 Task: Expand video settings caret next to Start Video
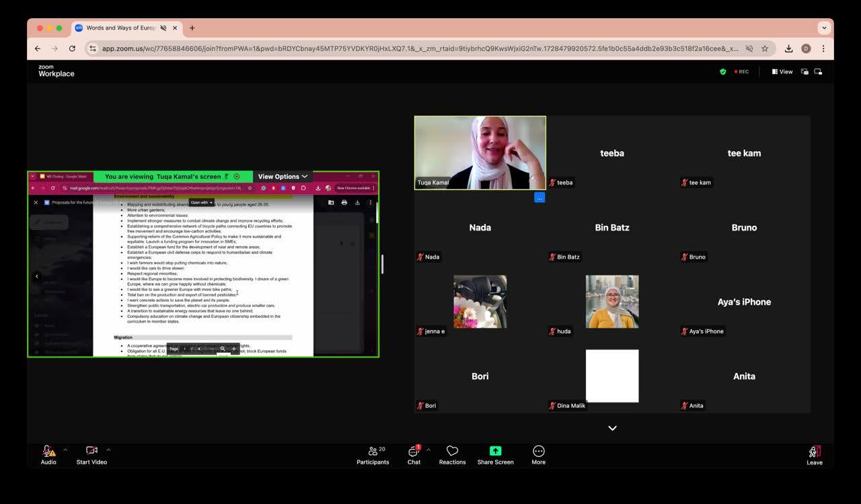click(x=108, y=450)
